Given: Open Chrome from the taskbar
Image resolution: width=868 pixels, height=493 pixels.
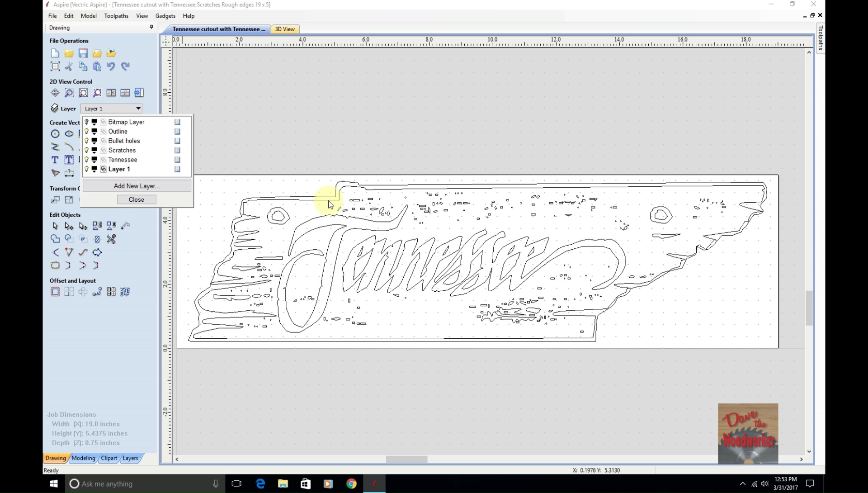Looking at the screenshot, I should (351, 484).
